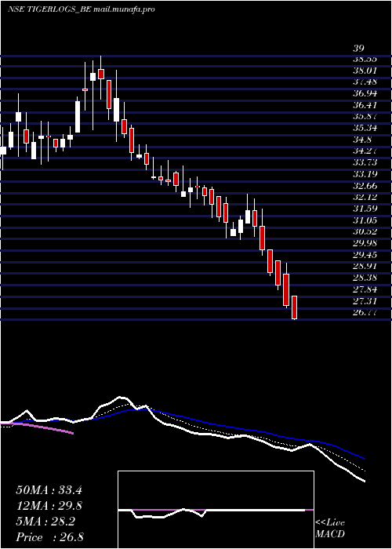This screenshot has height=549, width=392.
Task: Click the 32.12 price level label
Action: [x=365, y=197]
